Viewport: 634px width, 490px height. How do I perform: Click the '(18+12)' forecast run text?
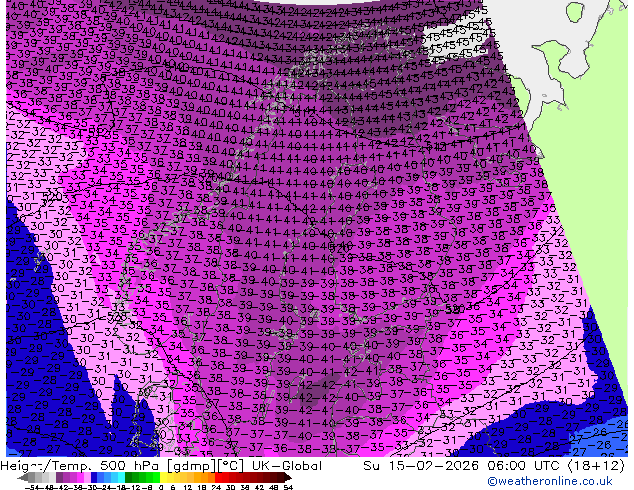[x=596, y=465]
